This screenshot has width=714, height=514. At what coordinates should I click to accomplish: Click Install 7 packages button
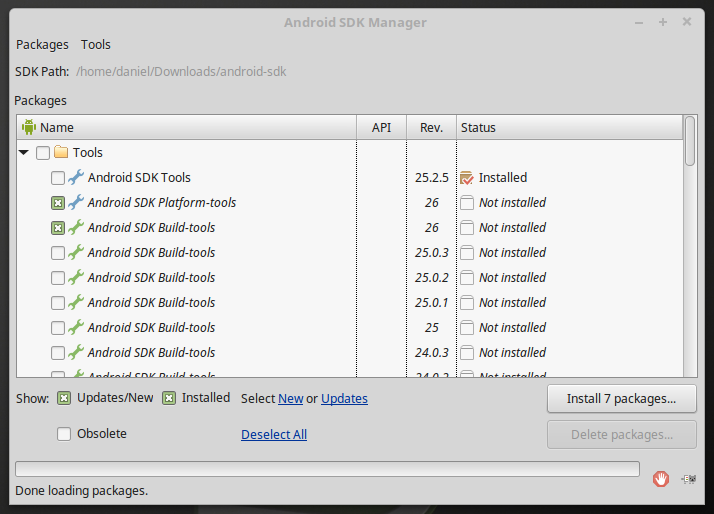(622, 399)
